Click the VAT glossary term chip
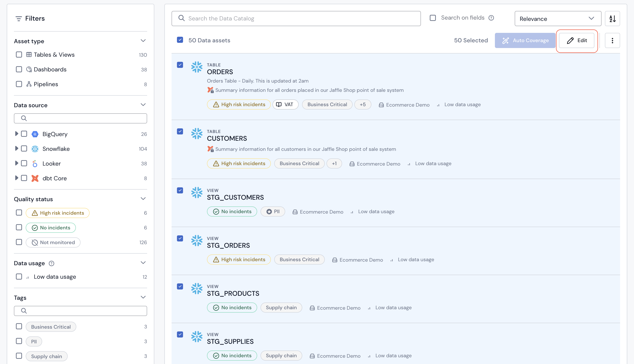 point(285,104)
